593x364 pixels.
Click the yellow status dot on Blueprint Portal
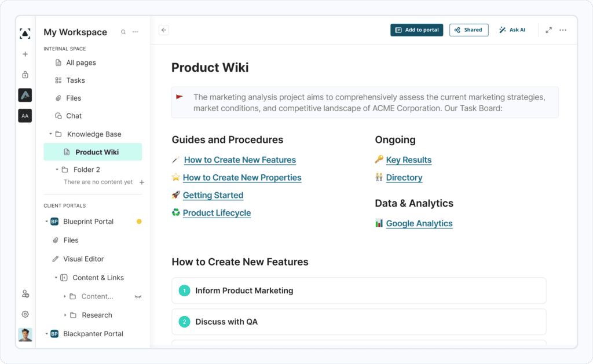pos(139,222)
